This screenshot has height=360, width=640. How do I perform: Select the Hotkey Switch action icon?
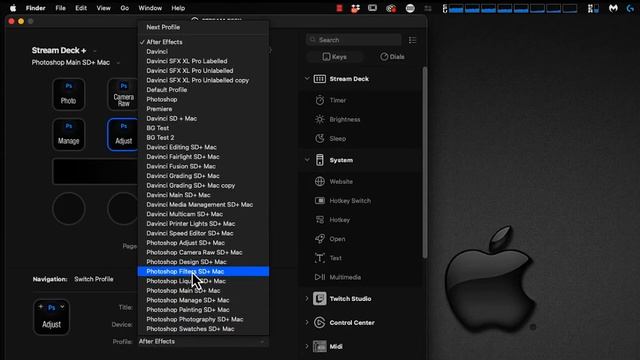click(320, 200)
